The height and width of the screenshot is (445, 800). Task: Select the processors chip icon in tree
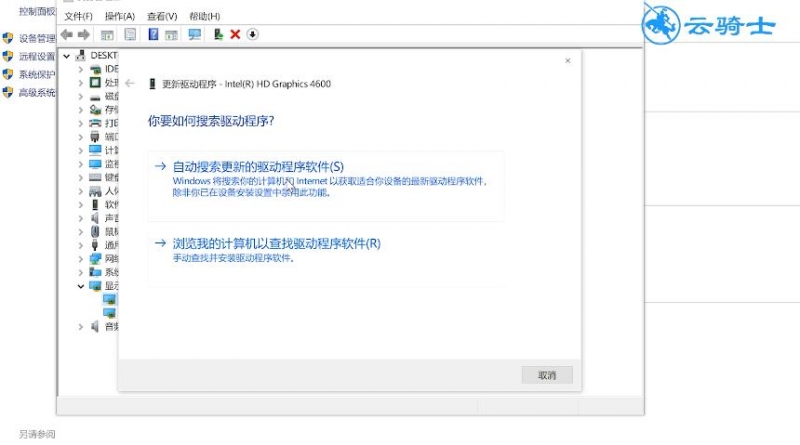coord(95,82)
